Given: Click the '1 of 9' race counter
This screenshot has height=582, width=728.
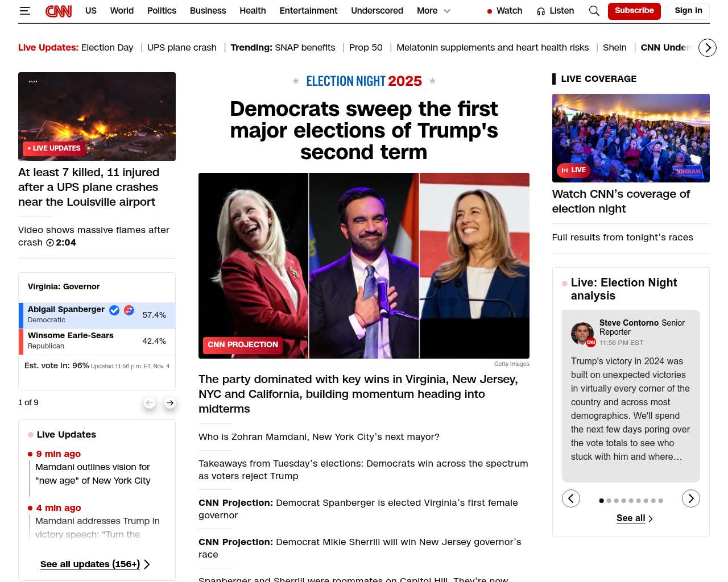Looking at the screenshot, I should point(28,402).
